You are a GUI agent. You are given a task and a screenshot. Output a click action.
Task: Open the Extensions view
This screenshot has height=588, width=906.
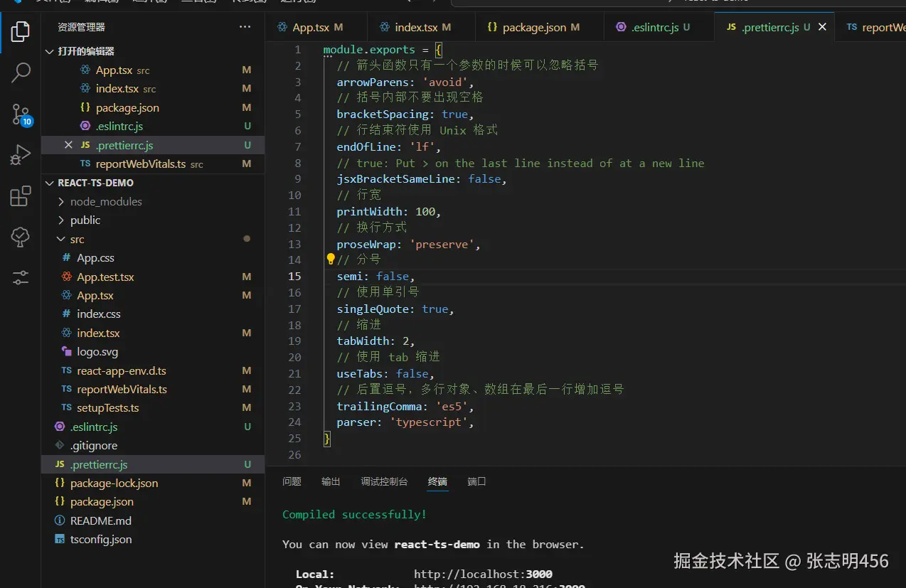[21, 196]
